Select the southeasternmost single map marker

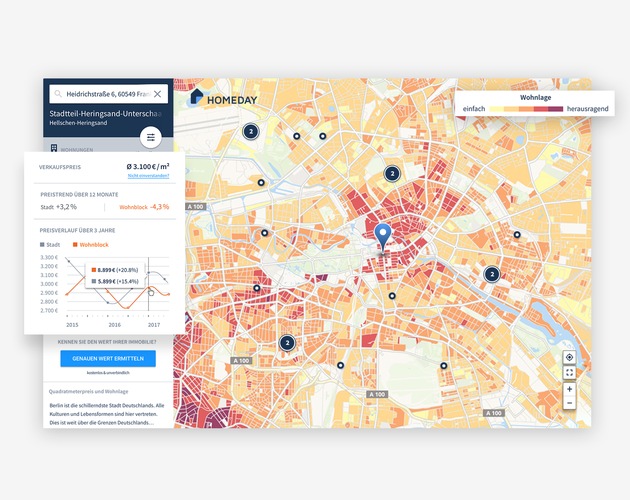pos(444,366)
